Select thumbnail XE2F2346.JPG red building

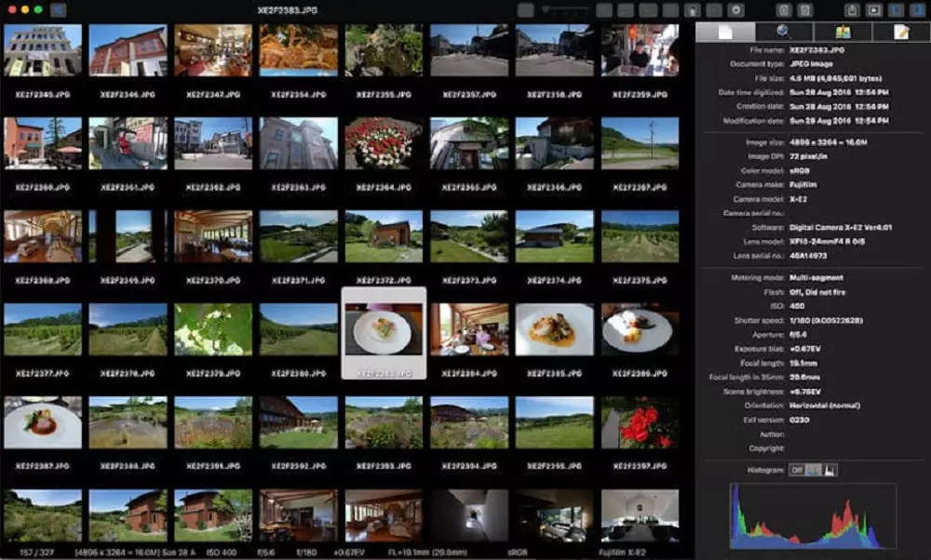click(x=128, y=50)
